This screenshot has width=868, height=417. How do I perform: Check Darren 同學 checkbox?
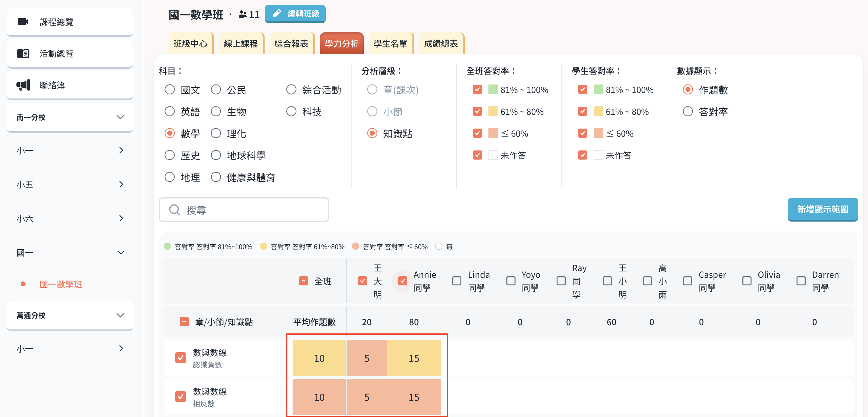(801, 281)
